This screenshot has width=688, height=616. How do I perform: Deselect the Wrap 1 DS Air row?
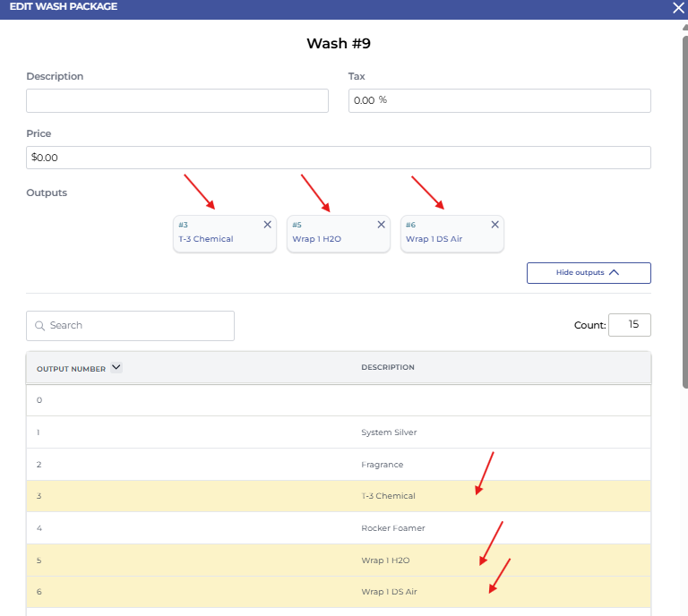[x=339, y=592]
